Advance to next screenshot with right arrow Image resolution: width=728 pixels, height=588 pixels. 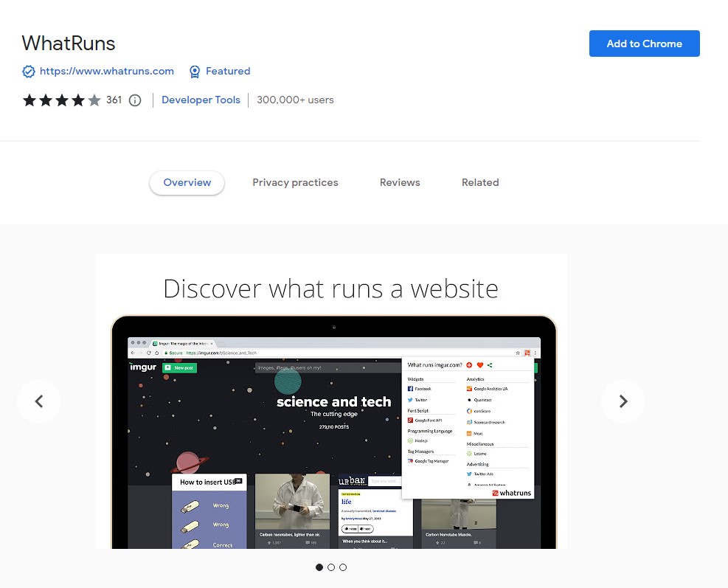[623, 401]
